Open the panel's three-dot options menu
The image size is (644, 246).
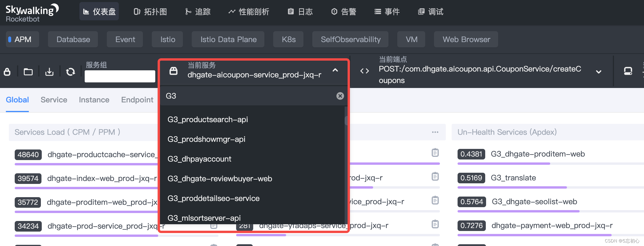435,132
